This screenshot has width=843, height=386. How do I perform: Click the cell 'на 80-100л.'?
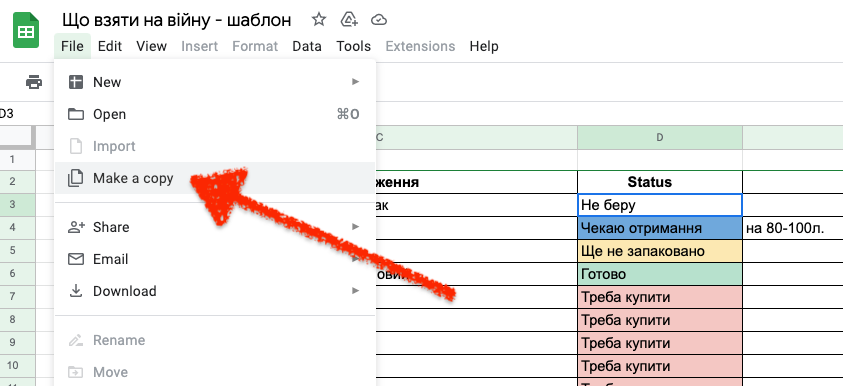pos(792,228)
